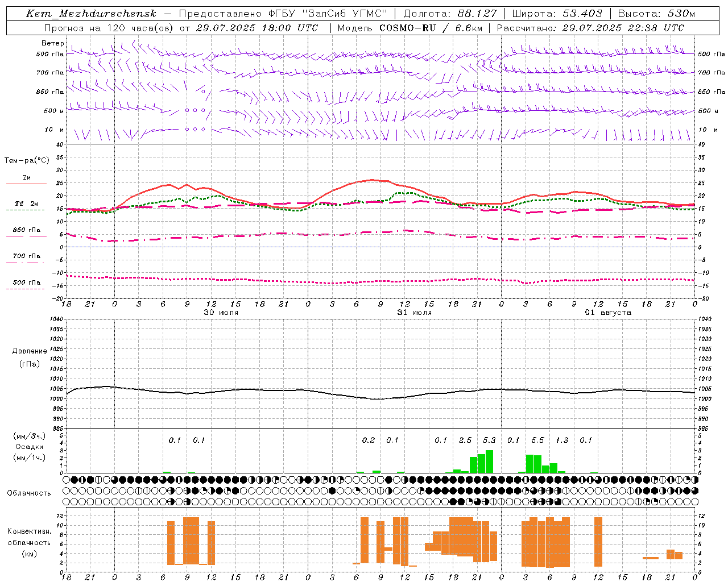728x582 pixels.
Task: Click the black pressure curve minimum on 31 июля
Action: pyautogui.click(x=377, y=399)
